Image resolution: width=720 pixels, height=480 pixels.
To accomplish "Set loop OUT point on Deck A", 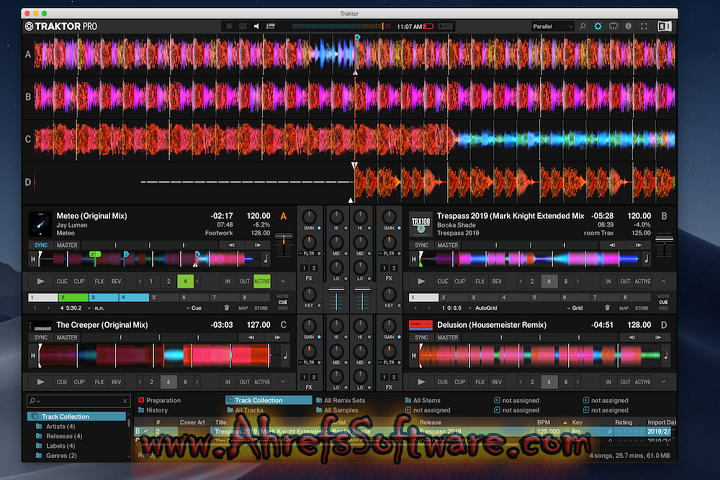I will [x=245, y=281].
